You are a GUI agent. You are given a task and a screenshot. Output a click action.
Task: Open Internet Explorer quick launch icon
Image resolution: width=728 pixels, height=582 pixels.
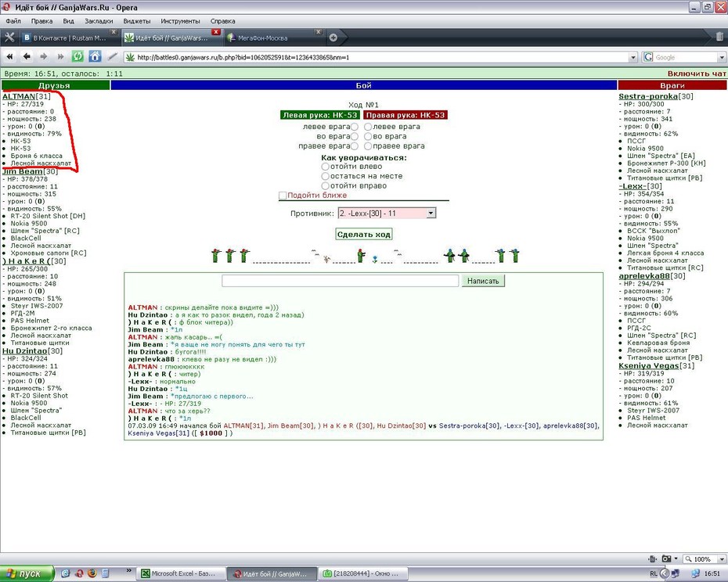click(x=66, y=573)
